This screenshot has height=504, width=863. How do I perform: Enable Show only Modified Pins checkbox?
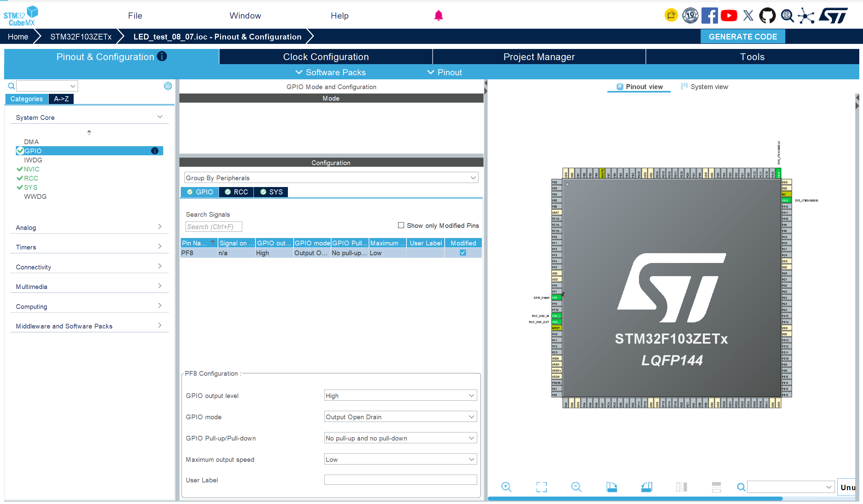pos(401,226)
